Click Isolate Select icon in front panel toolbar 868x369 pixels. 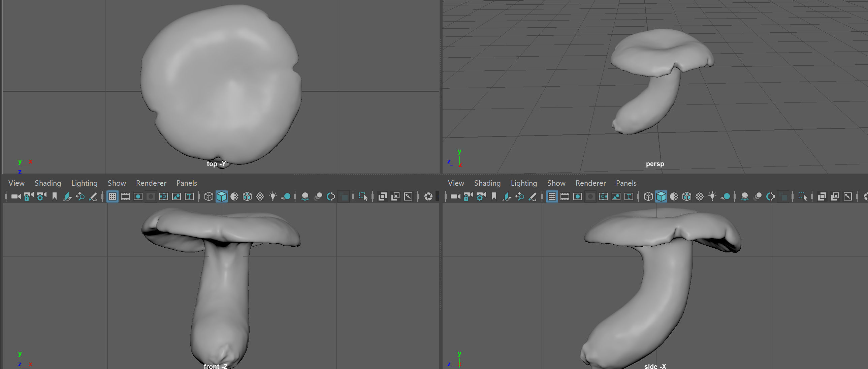(363, 196)
